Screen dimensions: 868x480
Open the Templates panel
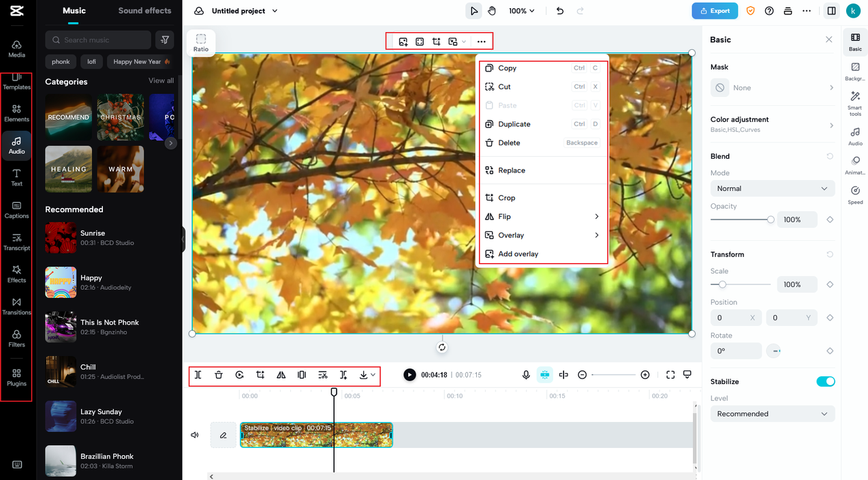[x=16, y=81]
